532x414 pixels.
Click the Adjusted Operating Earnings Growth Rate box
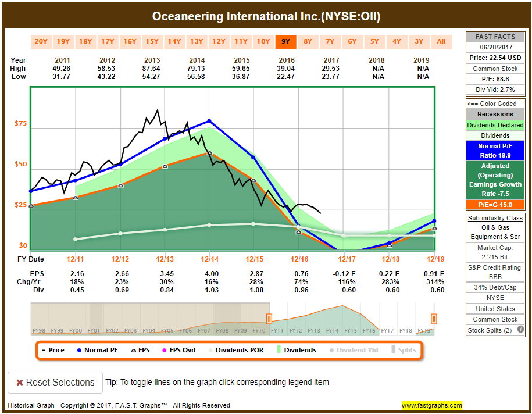pos(495,180)
